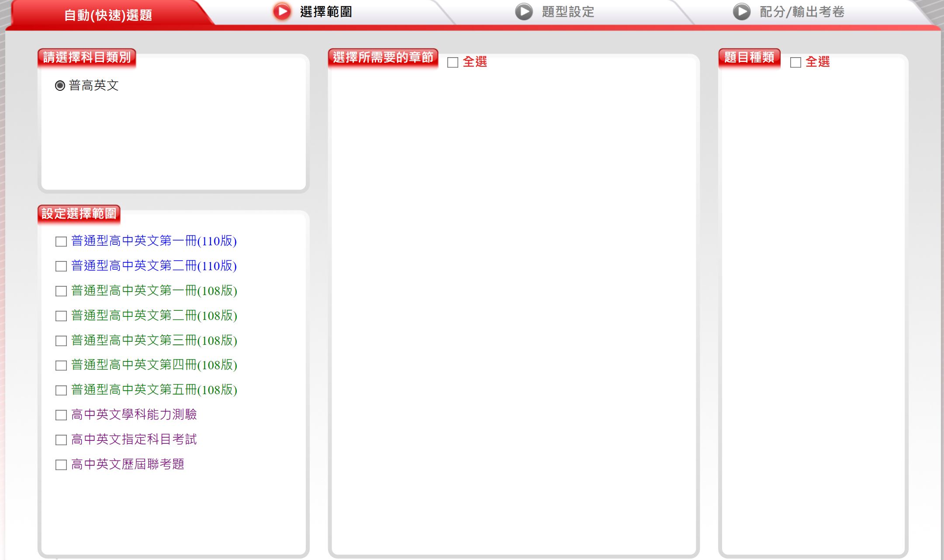Go to the 配分/輸出考卷 step
The height and width of the screenshot is (560, 944).
tap(802, 12)
